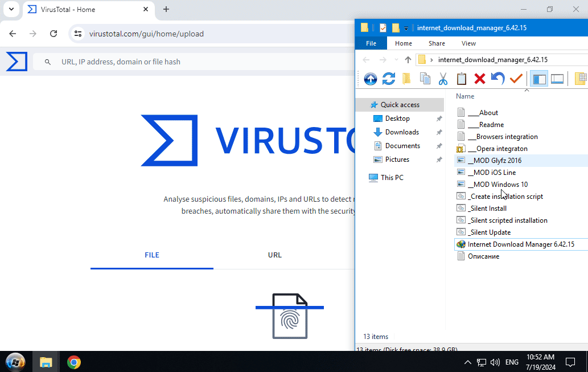Click the site information icon in address bar
The height and width of the screenshot is (372, 588).
point(78,34)
